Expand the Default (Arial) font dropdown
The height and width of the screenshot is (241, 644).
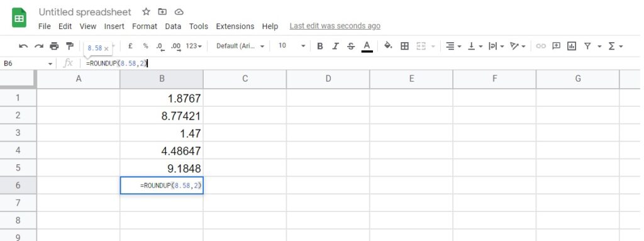click(x=240, y=46)
